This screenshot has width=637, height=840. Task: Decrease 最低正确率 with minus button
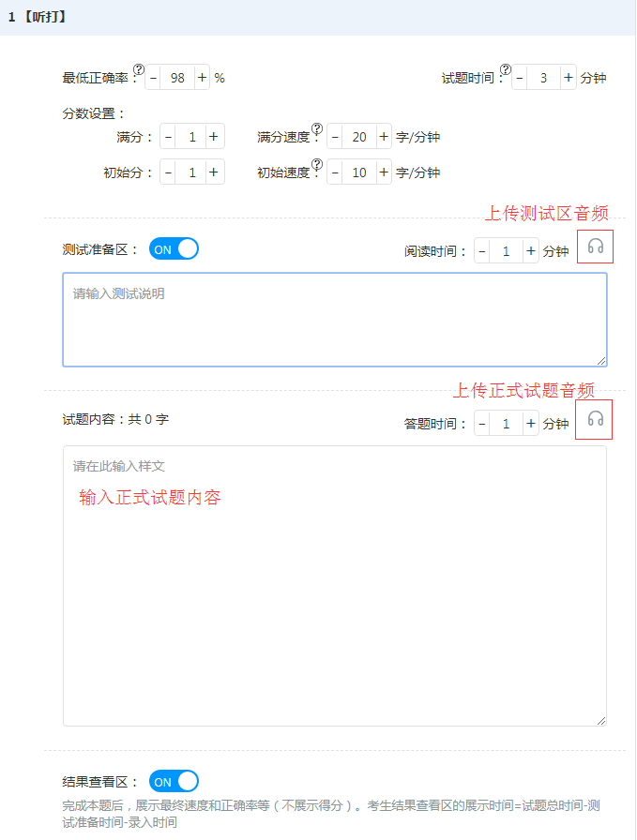(x=153, y=78)
